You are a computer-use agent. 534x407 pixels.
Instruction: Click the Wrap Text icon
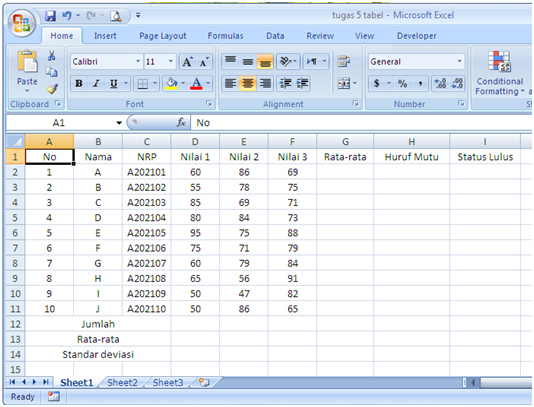point(344,62)
